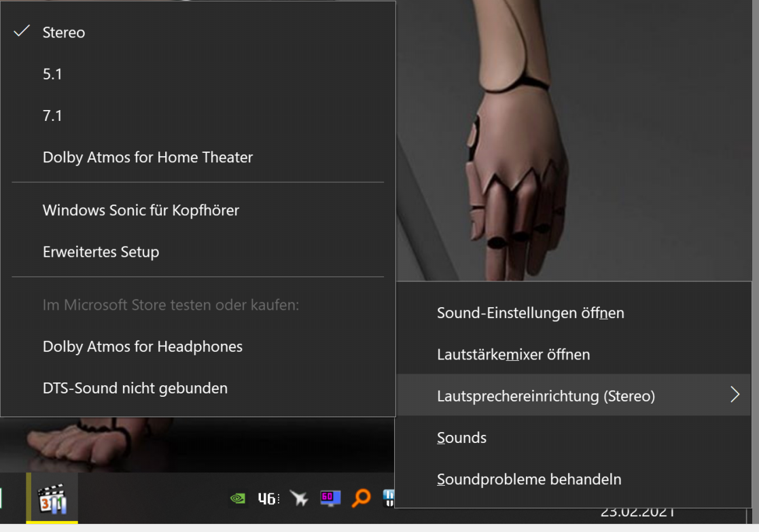Open Lautstärkemixer öffnen entry
759x532 pixels.
[x=573, y=355]
